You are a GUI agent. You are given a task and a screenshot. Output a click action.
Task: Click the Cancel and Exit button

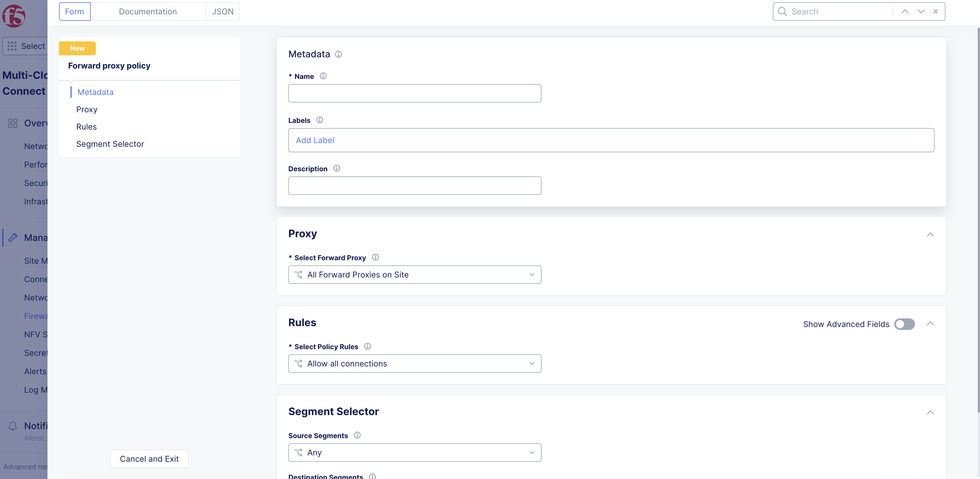pos(149,459)
